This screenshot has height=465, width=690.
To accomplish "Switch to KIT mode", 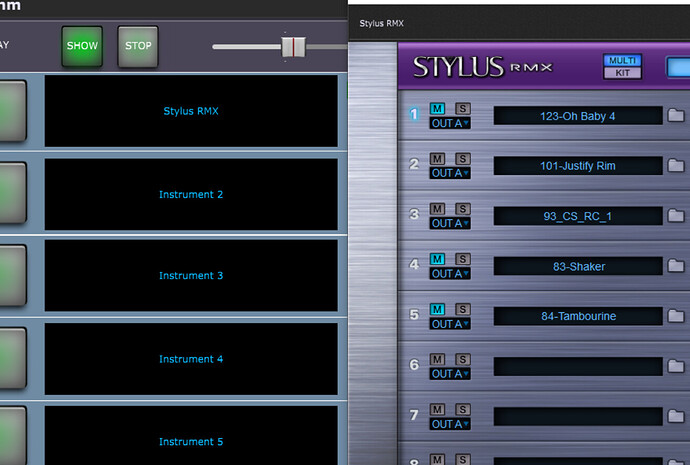I will pos(622,73).
